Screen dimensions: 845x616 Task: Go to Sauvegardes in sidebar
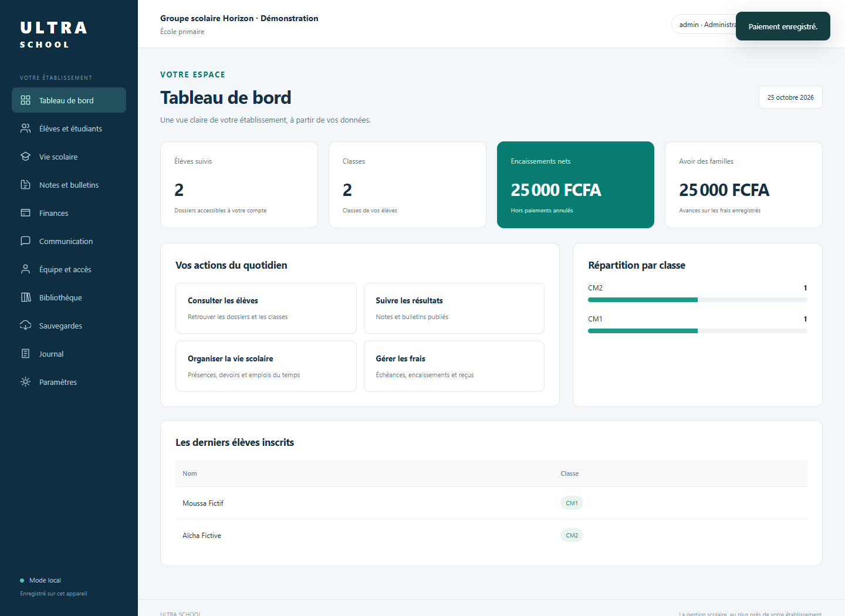69,326
